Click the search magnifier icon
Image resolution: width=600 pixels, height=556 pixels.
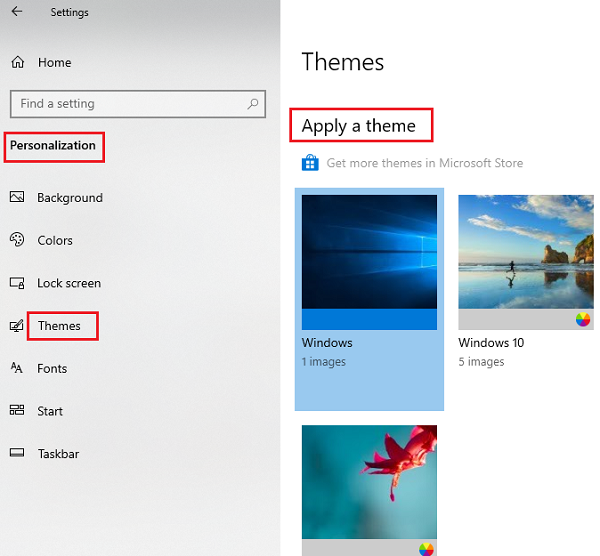tap(254, 103)
